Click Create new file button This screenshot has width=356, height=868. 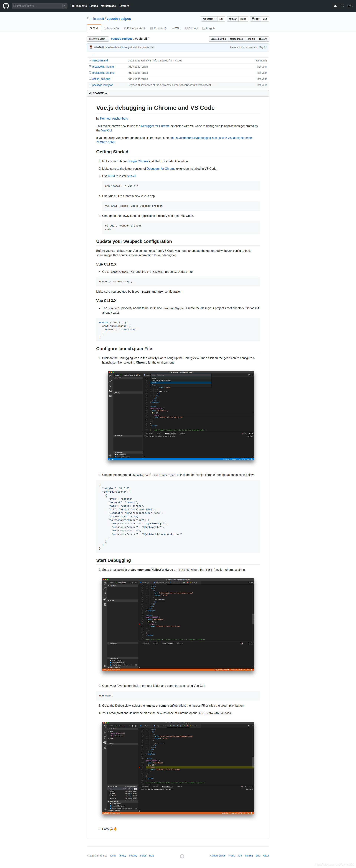click(x=218, y=39)
